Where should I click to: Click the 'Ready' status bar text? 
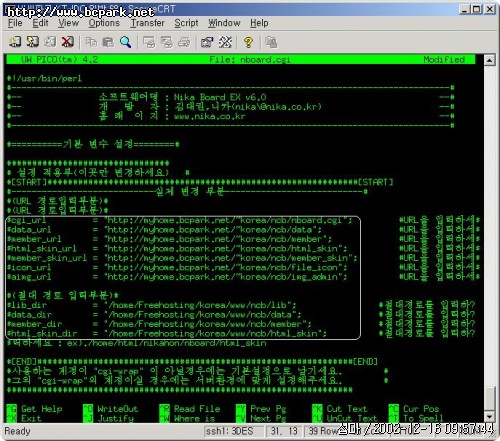pyautogui.click(x=17, y=431)
